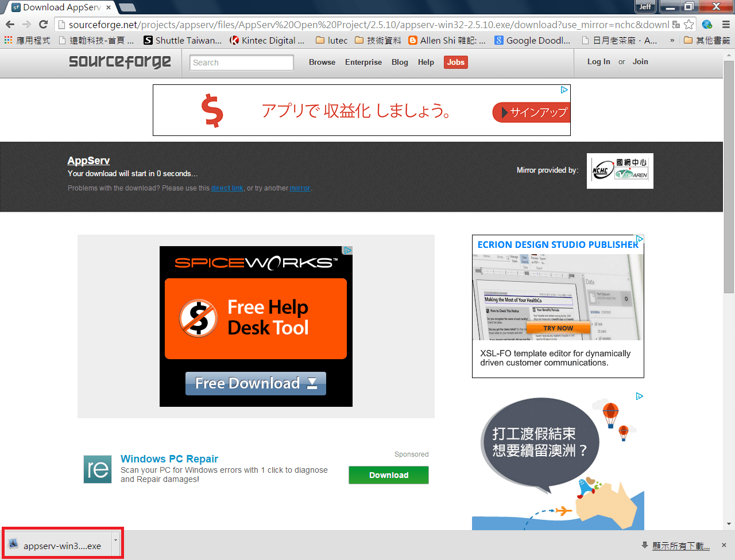Show hidden bookmarks with the » chevron
Screen dimensions: 735x560
tap(672, 40)
